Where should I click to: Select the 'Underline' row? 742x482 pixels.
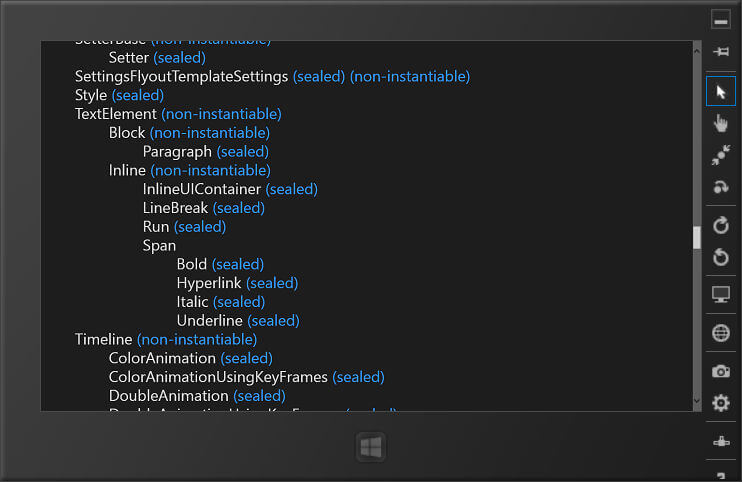click(x=238, y=321)
